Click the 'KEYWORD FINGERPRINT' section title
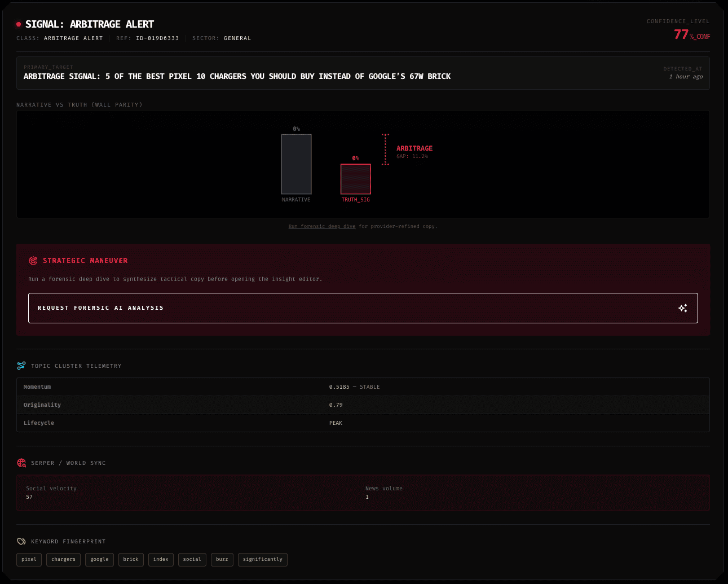 (x=68, y=542)
